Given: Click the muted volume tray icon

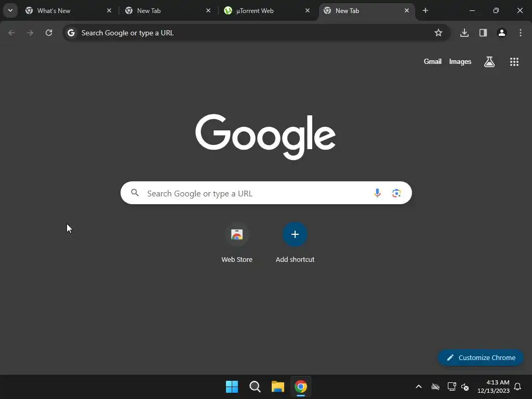Looking at the screenshot, I should pos(465,387).
